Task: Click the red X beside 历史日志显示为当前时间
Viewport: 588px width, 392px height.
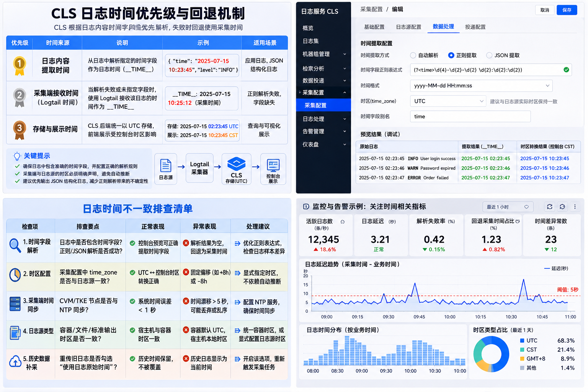Action: point(186,359)
